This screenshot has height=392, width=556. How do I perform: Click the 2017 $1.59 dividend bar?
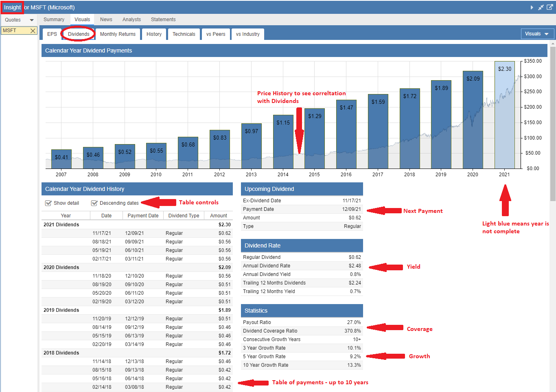click(x=378, y=131)
